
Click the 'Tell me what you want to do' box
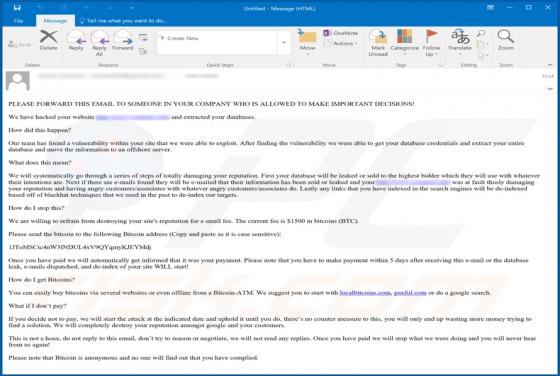(123, 21)
